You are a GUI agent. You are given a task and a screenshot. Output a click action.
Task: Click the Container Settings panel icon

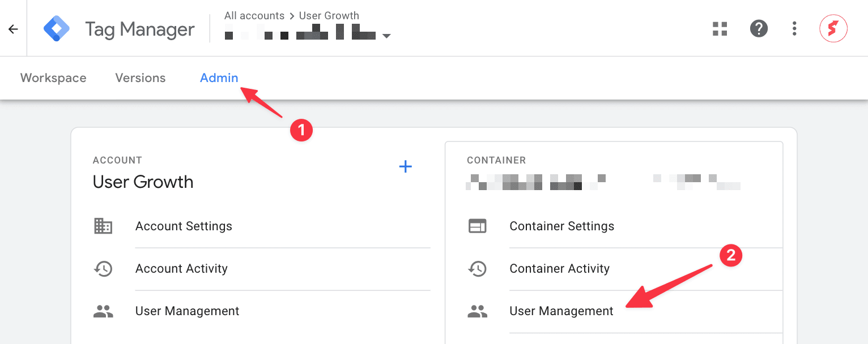(478, 226)
